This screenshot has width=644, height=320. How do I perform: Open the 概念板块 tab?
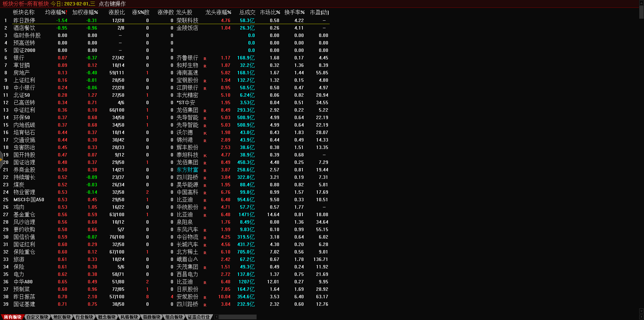(107, 317)
